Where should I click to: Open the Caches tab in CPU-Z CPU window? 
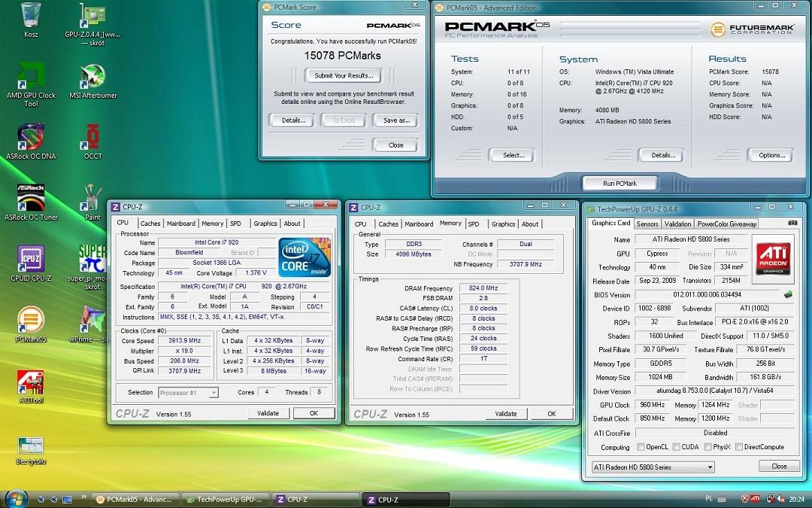coord(150,224)
